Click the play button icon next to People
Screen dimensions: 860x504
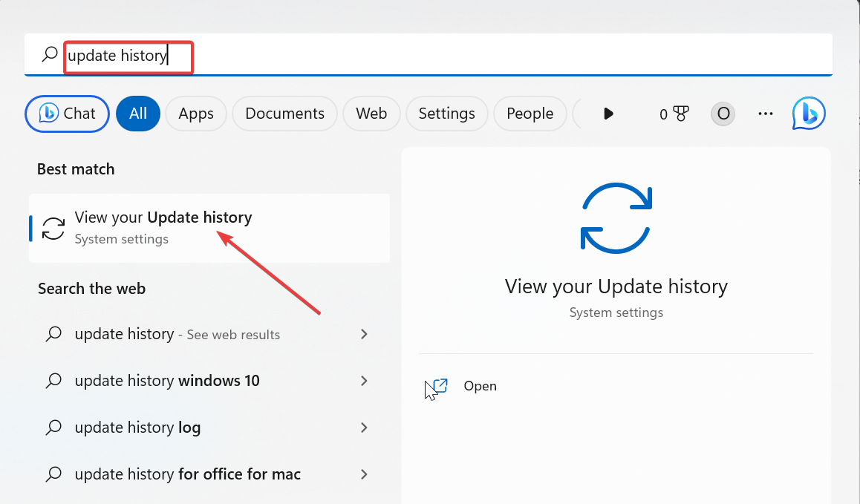608,113
